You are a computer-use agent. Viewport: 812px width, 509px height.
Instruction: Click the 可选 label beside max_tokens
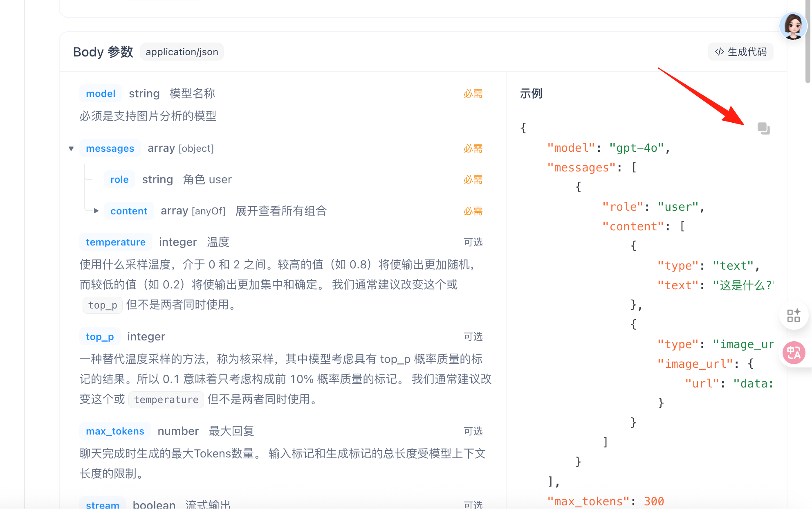(473, 431)
